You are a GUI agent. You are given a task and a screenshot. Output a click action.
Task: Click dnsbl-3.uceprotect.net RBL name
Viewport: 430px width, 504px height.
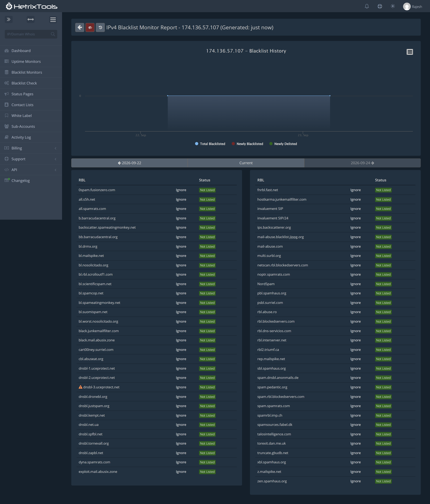click(x=101, y=387)
